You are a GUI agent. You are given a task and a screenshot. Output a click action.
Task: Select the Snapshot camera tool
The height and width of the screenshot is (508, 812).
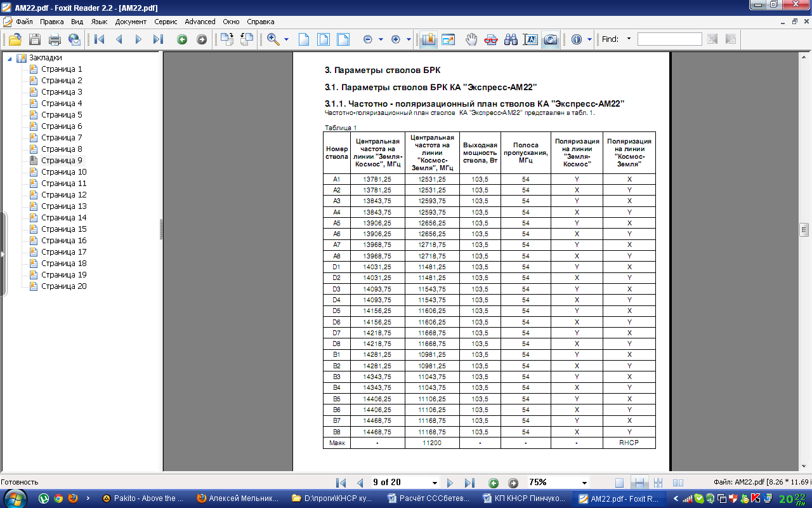point(550,39)
